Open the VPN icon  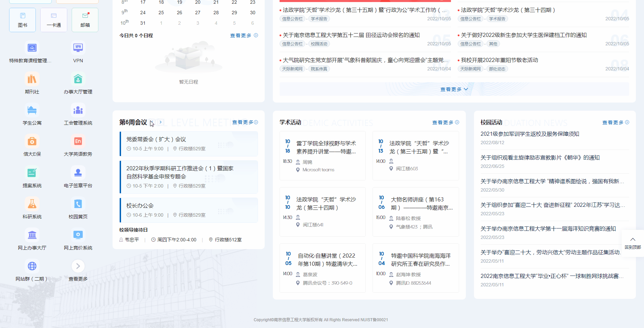[x=78, y=48]
